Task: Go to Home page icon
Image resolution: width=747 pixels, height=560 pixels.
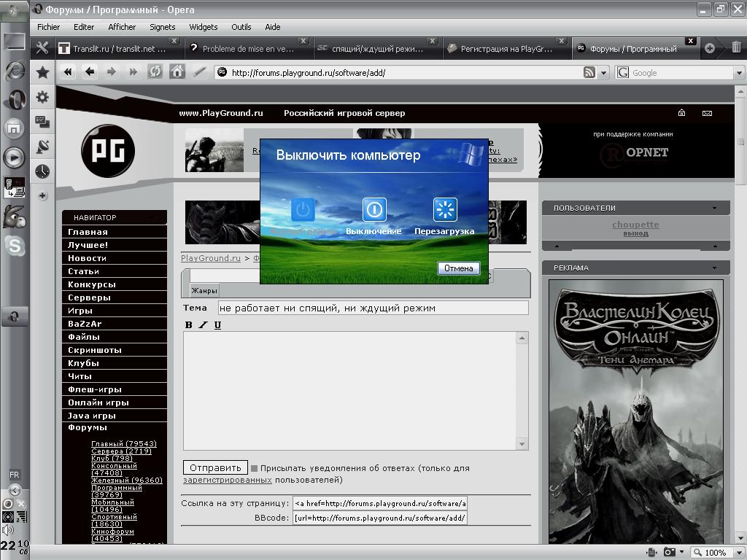Action: [x=177, y=72]
